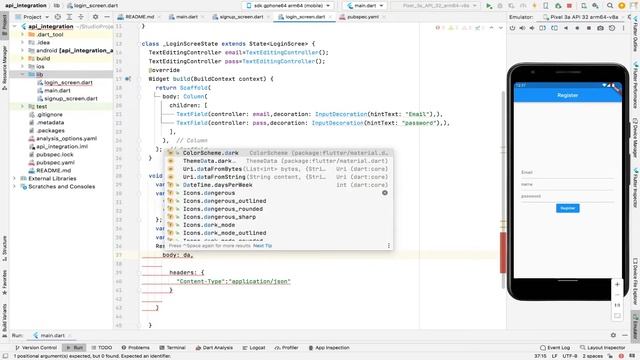
Task: Take an emulator screenshot with camera icon
Action: (600, 28)
